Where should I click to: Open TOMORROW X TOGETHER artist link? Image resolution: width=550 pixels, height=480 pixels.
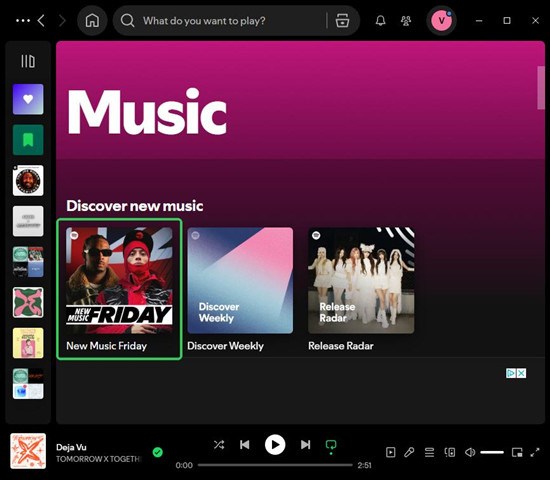click(x=98, y=459)
